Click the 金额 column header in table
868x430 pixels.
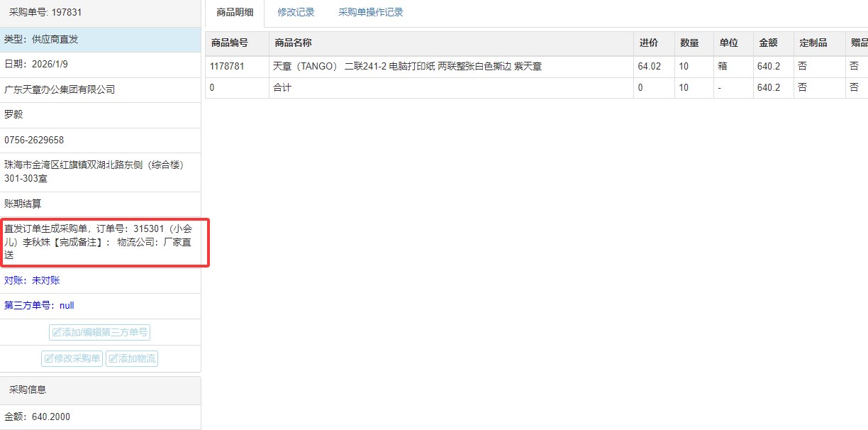(x=768, y=43)
